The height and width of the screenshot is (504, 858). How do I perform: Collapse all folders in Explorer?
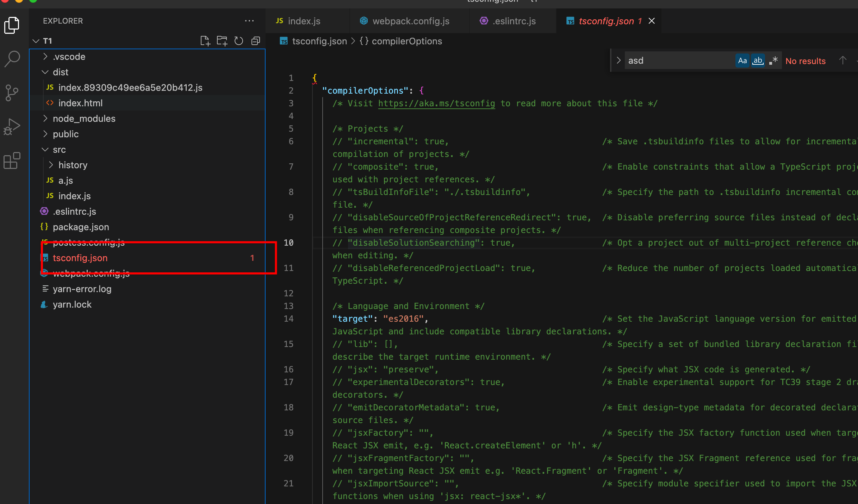tap(256, 41)
